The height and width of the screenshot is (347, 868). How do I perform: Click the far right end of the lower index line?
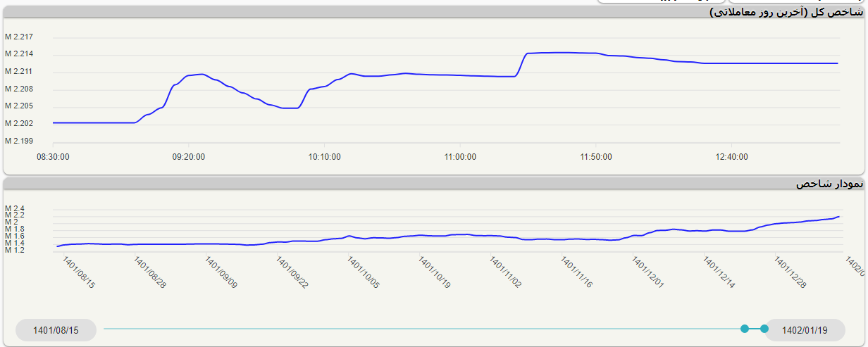point(838,217)
